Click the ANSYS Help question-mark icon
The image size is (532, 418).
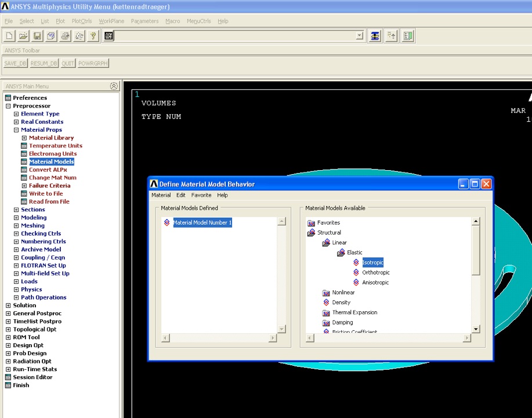[93, 35]
